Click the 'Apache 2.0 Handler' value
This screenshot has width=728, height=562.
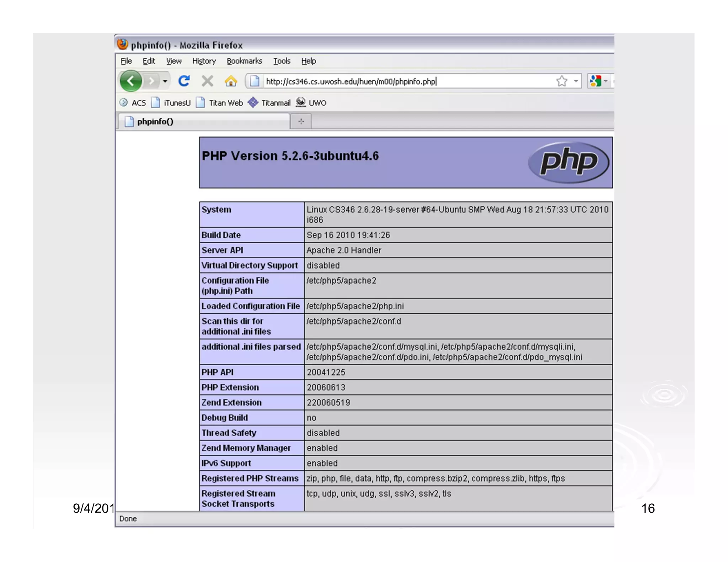coord(344,250)
